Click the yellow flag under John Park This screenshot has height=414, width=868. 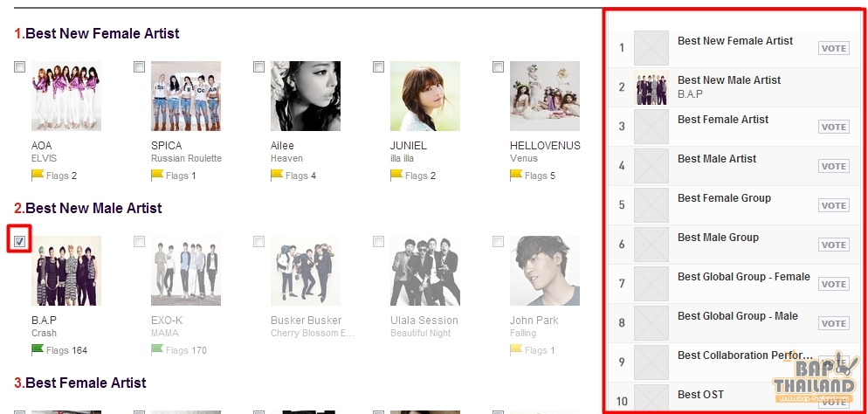pos(516,349)
